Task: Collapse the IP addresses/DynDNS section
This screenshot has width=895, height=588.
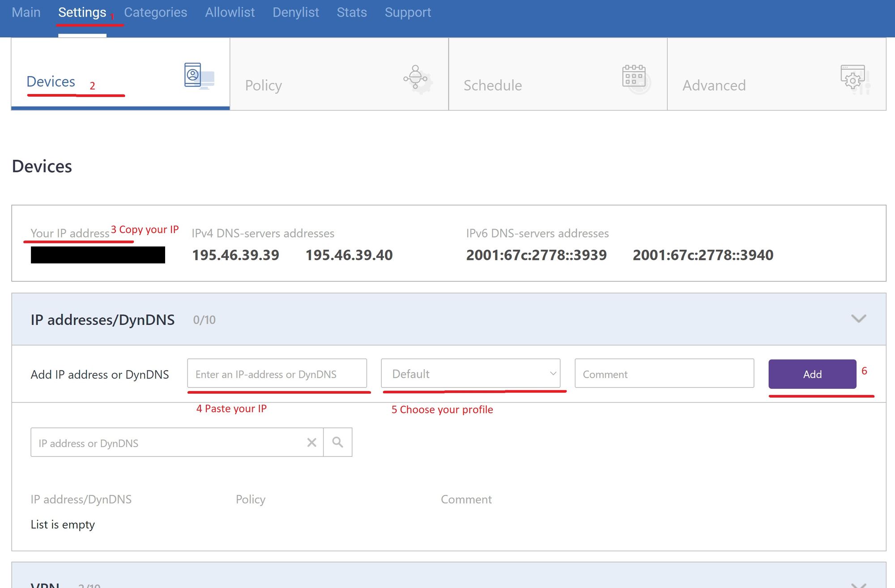Action: (858, 319)
